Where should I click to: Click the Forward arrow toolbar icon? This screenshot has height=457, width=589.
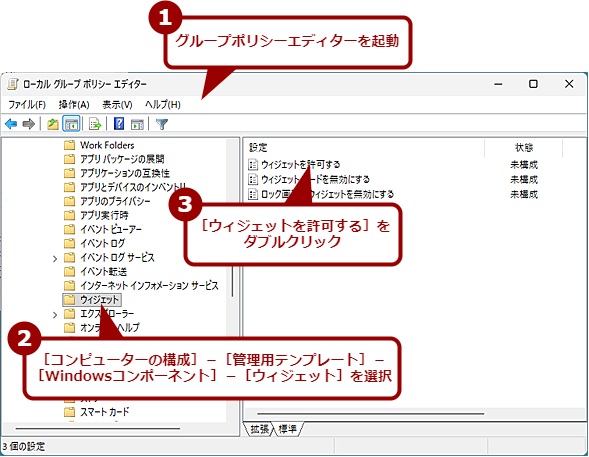pyautogui.click(x=29, y=124)
